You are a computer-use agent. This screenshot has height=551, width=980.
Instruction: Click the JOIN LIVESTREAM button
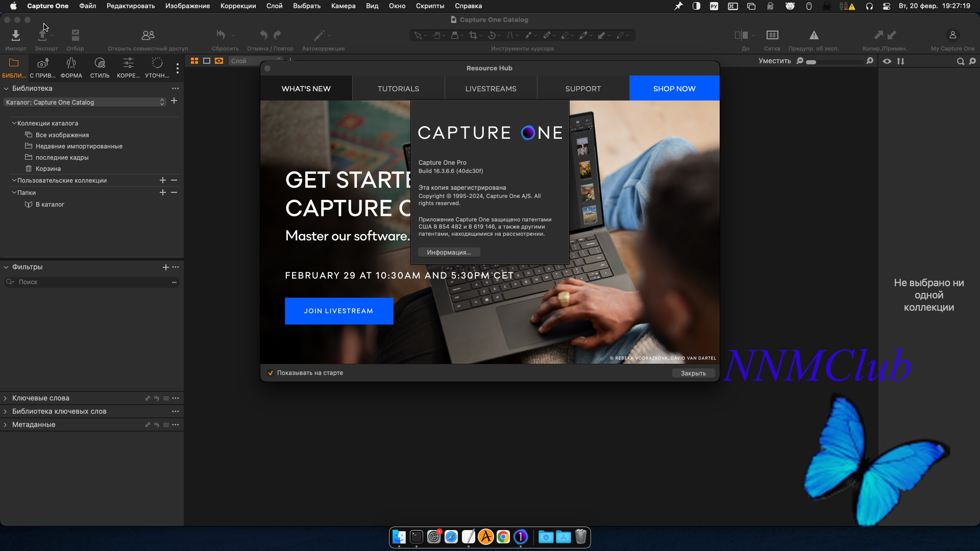click(339, 311)
